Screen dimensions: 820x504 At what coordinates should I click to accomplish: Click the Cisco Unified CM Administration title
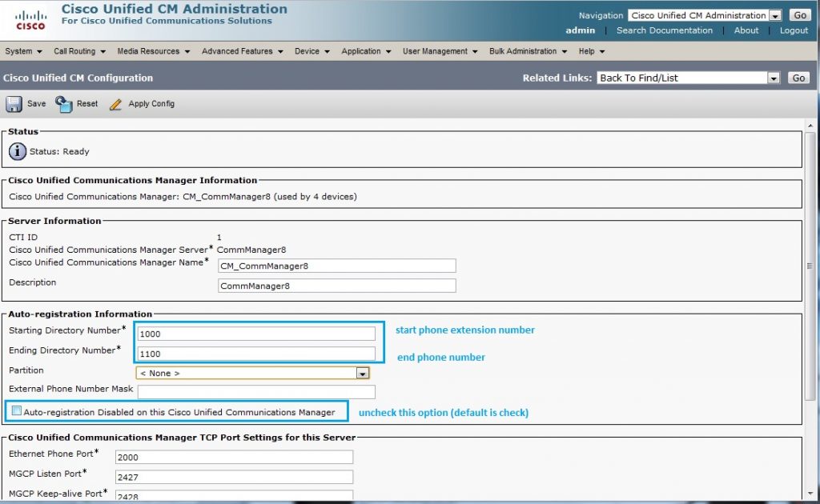coord(174,9)
